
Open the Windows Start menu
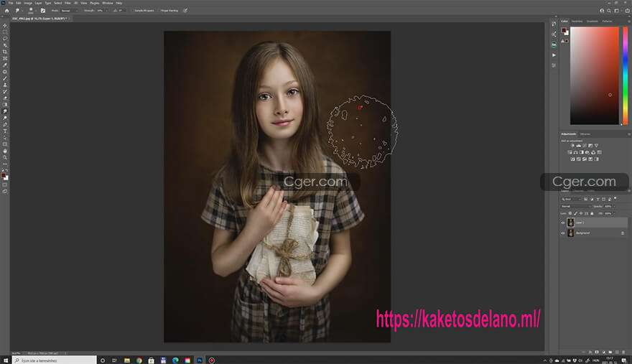(6, 360)
